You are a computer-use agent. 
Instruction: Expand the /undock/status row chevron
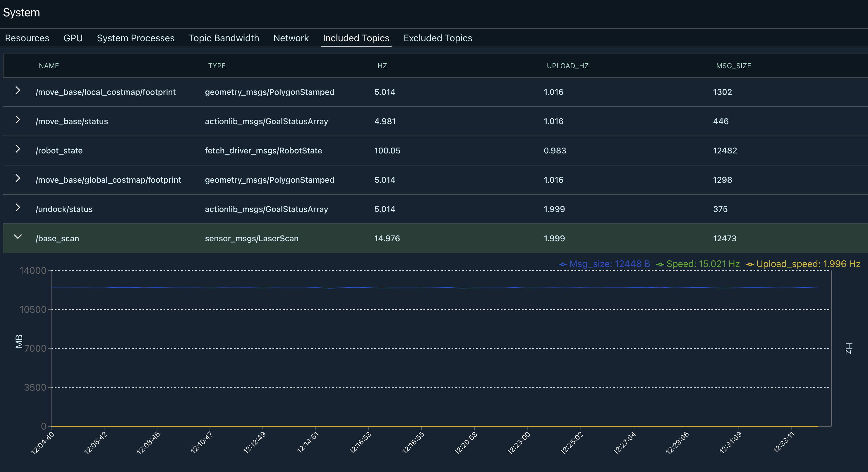[18, 208]
